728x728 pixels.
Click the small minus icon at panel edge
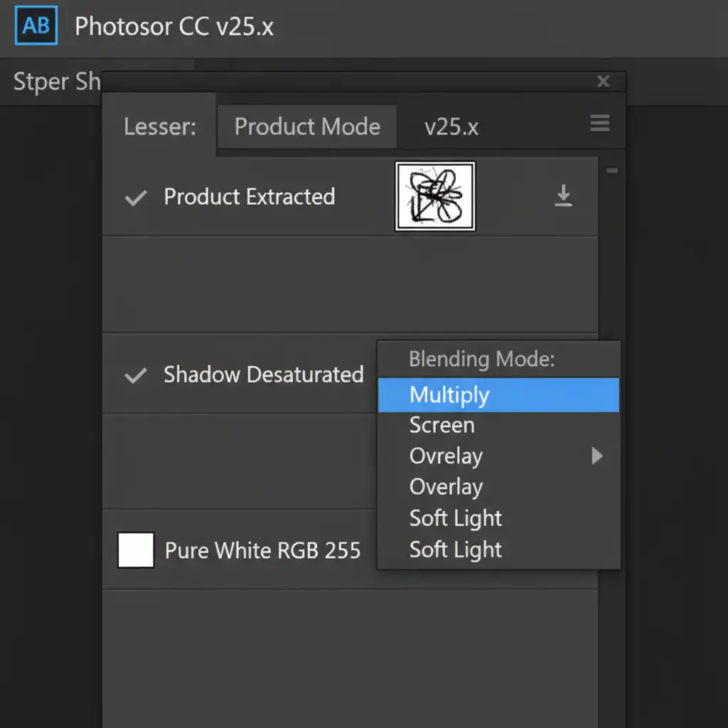click(x=612, y=171)
